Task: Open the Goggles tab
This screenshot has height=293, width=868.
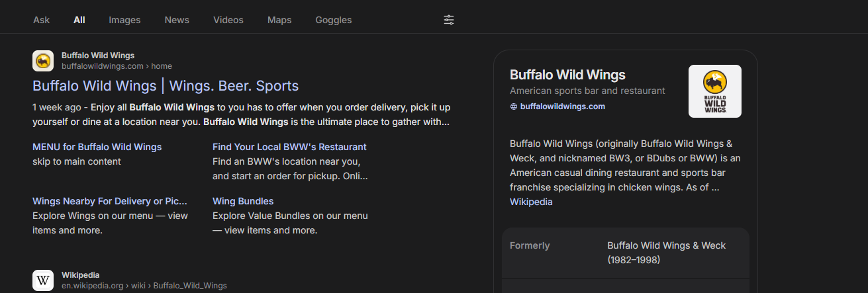Action: pyautogui.click(x=334, y=20)
